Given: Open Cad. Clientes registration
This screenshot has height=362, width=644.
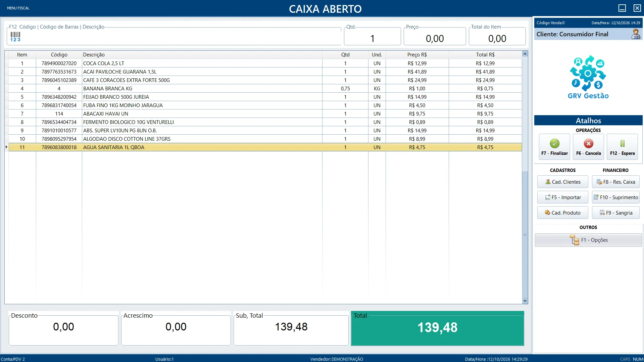Looking at the screenshot, I should [562, 182].
